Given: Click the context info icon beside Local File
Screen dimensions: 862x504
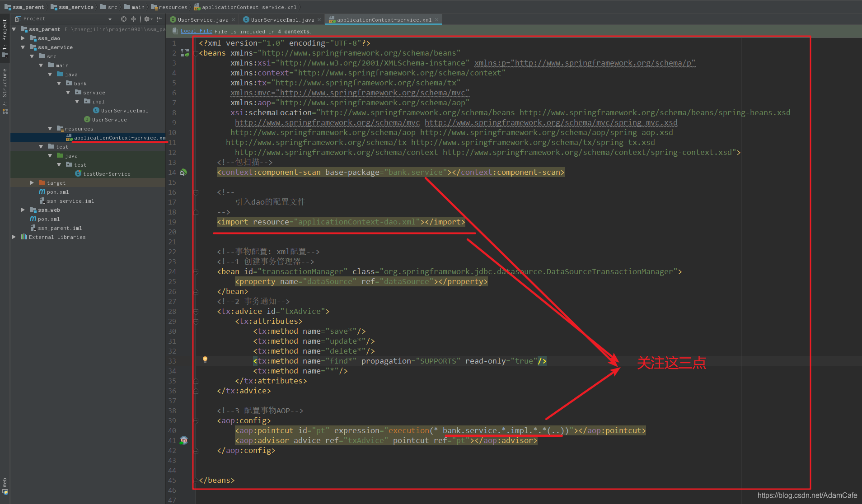Looking at the screenshot, I should point(175,31).
